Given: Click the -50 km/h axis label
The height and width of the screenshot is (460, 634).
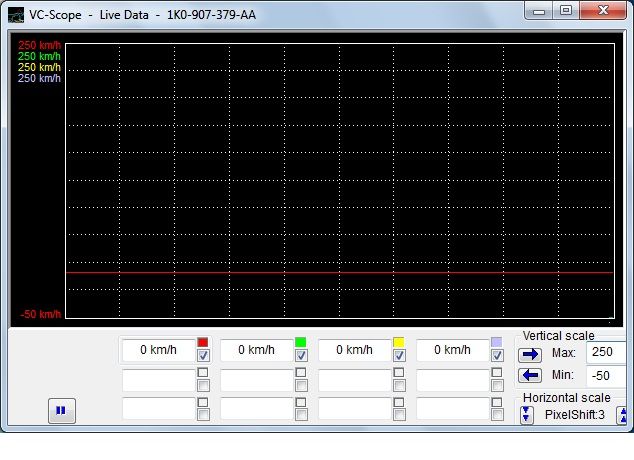Looking at the screenshot, I should pyautogui.click(x=40, y=314).
